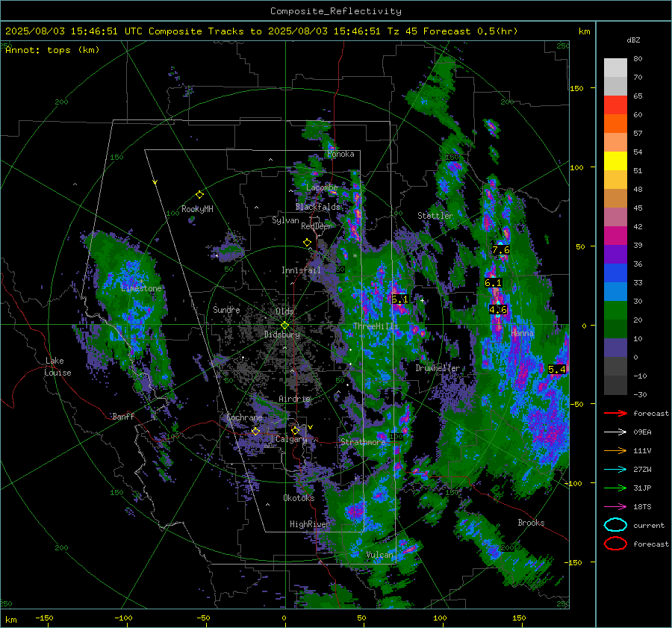
Task: Click the cyan 27ZW arrow icon
Action: point(615,470)
